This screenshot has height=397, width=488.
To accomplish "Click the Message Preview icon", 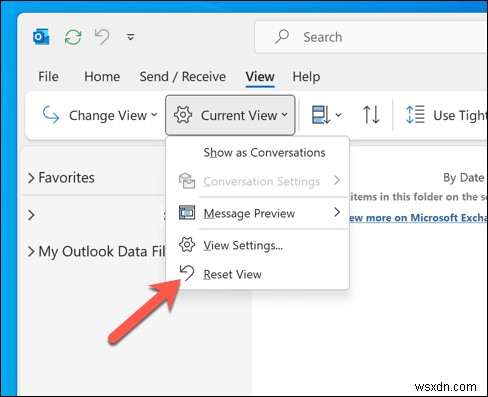I will click(x=187, y=212).
